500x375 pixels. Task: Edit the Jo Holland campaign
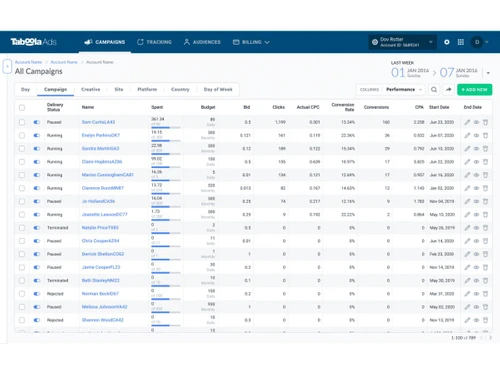[x=467, y=201]
